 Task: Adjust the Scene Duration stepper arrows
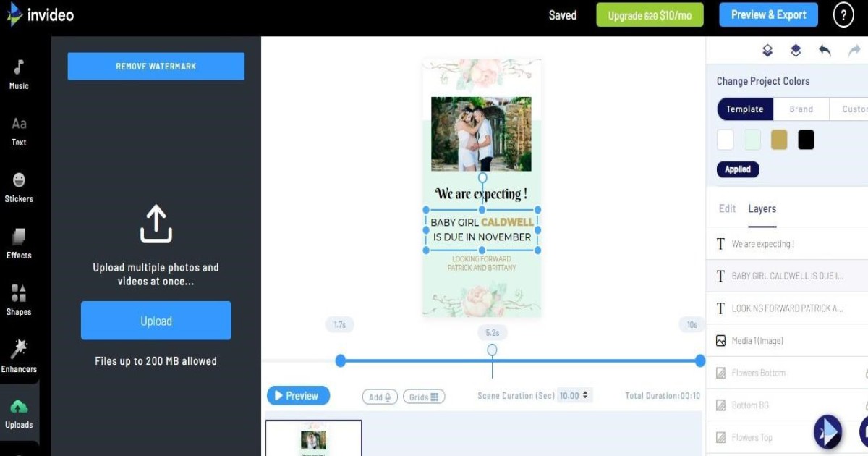tap(585, 396)
